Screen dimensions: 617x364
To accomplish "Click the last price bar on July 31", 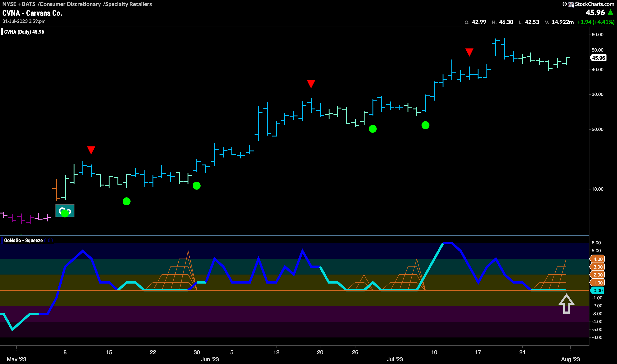I will [566, 60].
